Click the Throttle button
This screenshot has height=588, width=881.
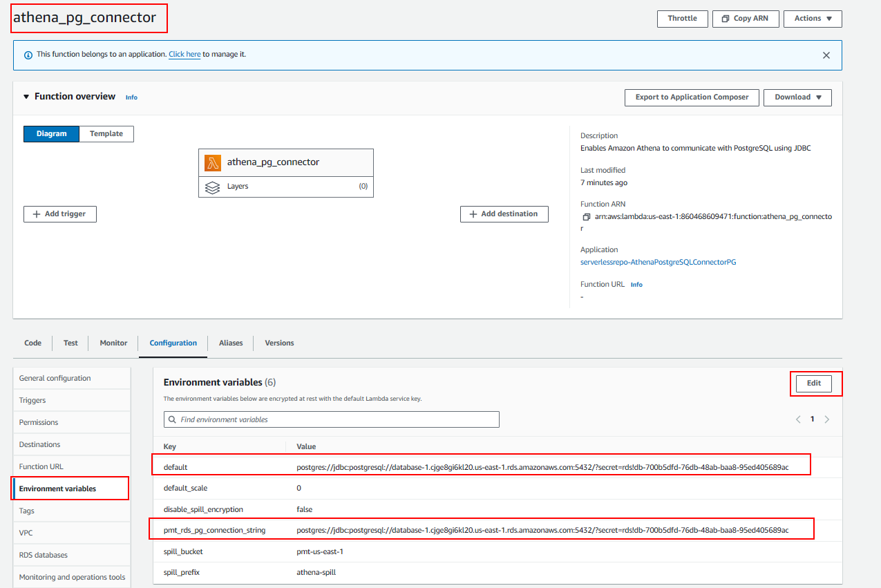point(682,19)
